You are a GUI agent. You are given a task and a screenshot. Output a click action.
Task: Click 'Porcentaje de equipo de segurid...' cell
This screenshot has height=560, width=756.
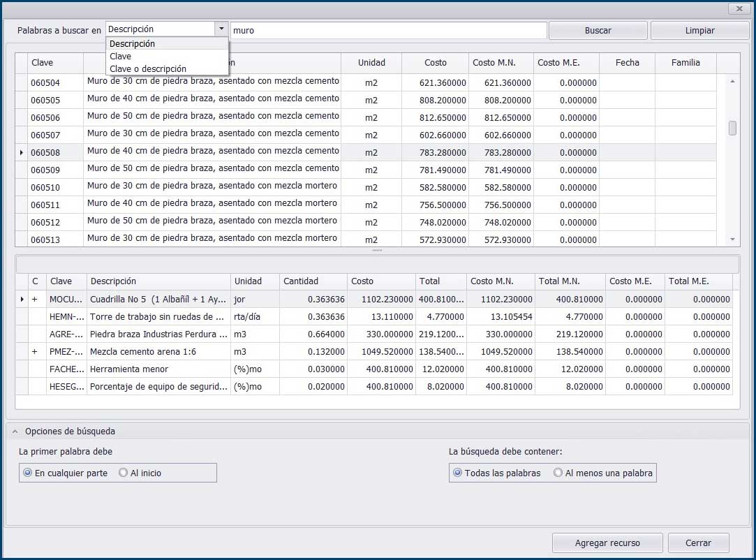click(158, 386)
